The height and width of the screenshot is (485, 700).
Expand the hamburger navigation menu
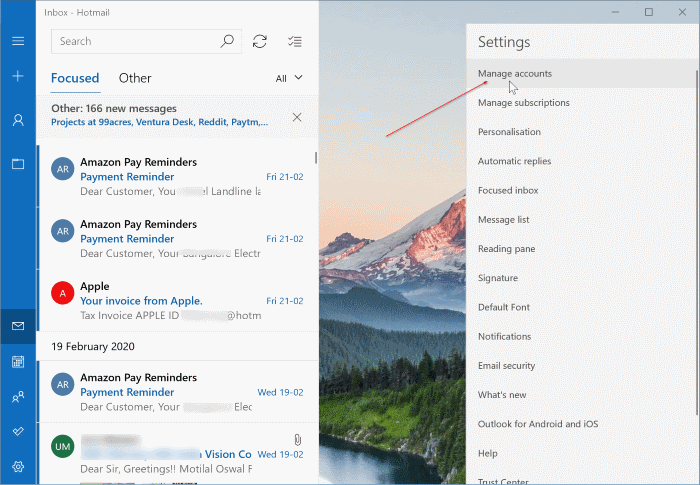18,41
